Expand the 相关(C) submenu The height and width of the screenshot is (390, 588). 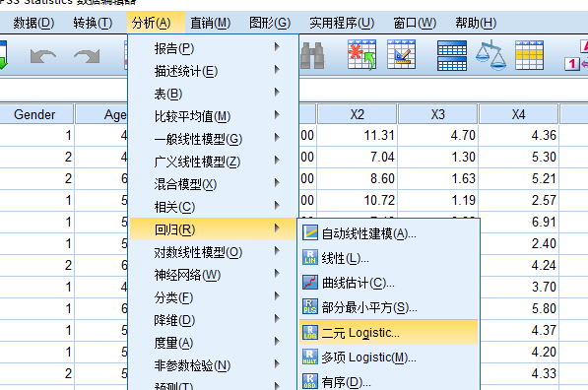[213, 207]
